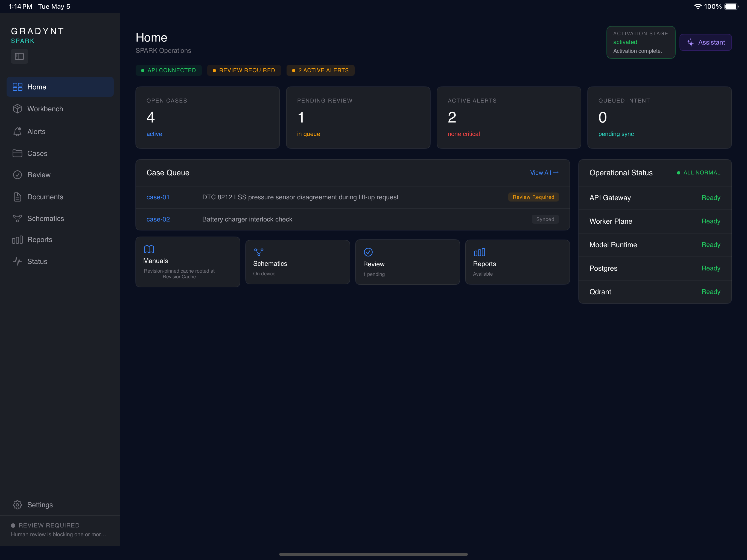This screenshot has height=560, width=747.
Task: Go to Workbench in the sidebar
Action: [60, 109]
